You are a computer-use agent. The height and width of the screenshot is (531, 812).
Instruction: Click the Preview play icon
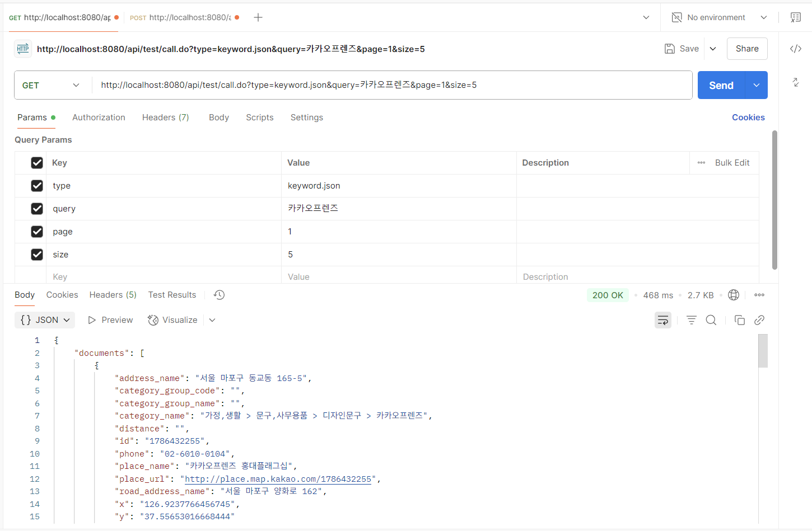(92, 320)
